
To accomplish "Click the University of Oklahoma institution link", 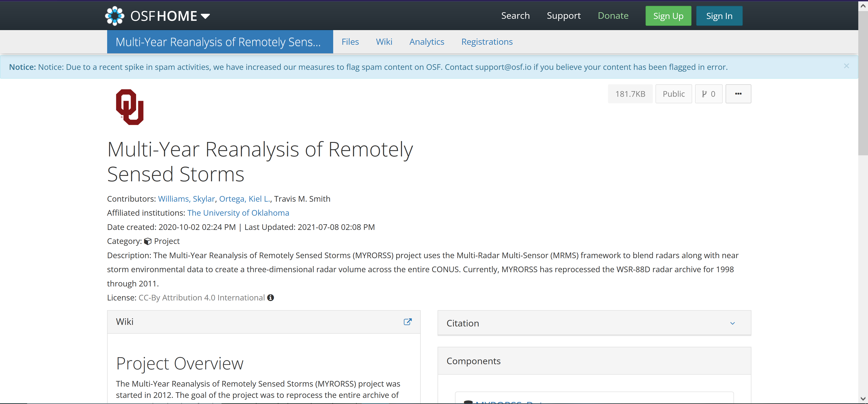I will pos(238,213).
